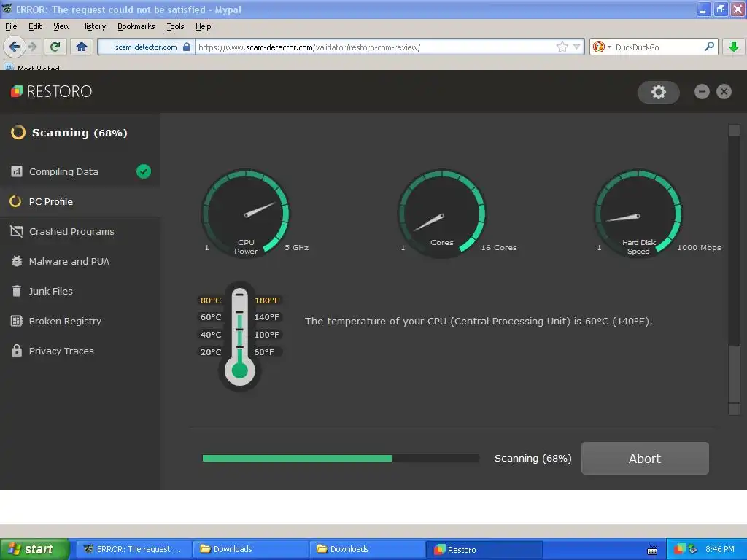This screenshot has height=560, width=747.
Task: Click the Restoro tray icon
Action: pos(679,549)
